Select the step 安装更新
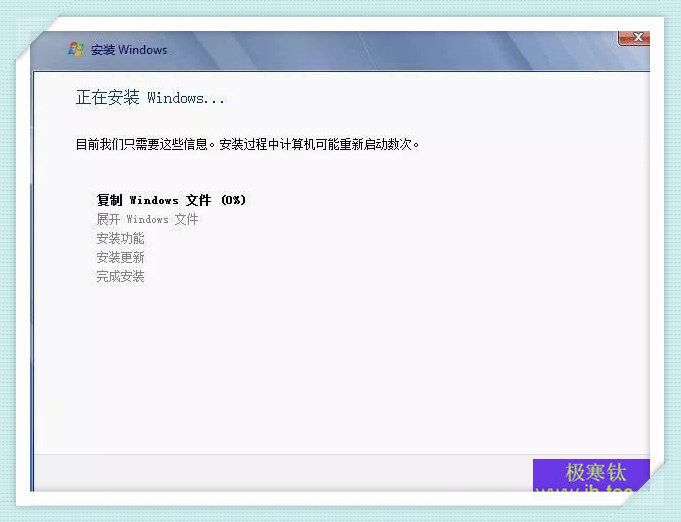Image resolution: width=681 pixels, height=522 pixels. (x=120, y=257)
